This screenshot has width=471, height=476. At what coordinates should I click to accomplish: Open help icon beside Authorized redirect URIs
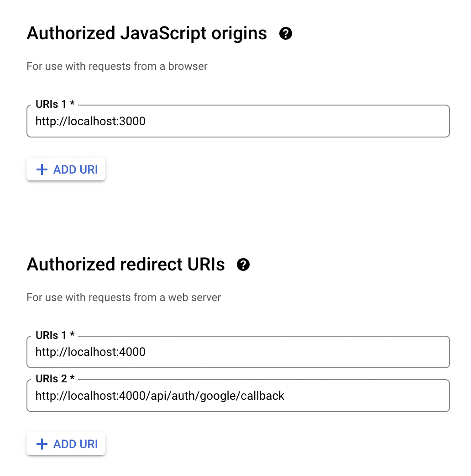click(x=243, y=264)
